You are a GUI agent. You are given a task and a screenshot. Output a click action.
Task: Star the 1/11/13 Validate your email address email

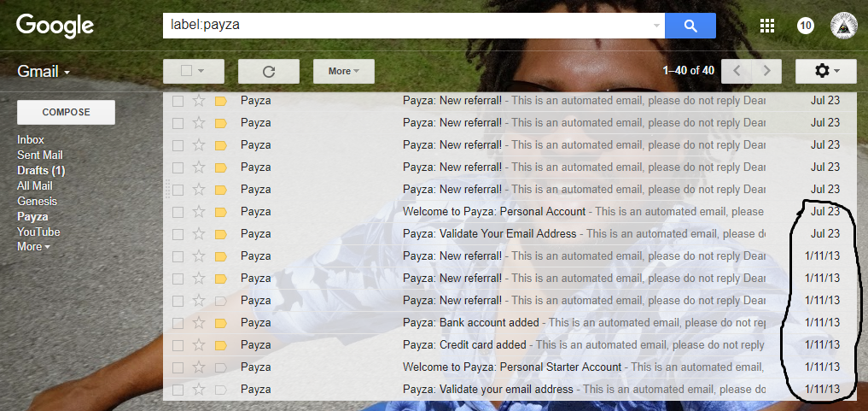199,389
